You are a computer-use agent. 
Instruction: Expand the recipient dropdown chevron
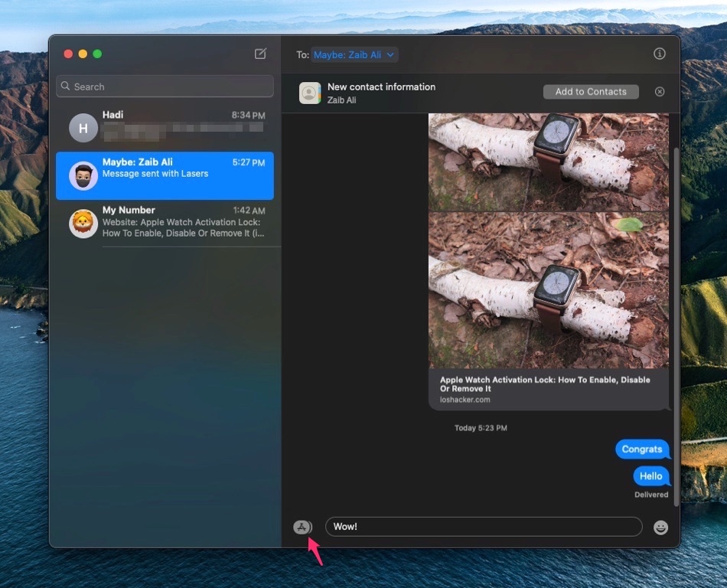tap(390, 54)
